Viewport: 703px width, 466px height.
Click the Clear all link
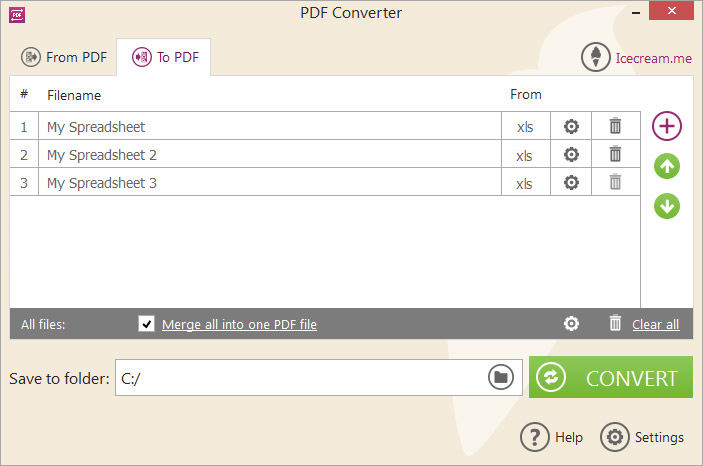tap(655, 324)
